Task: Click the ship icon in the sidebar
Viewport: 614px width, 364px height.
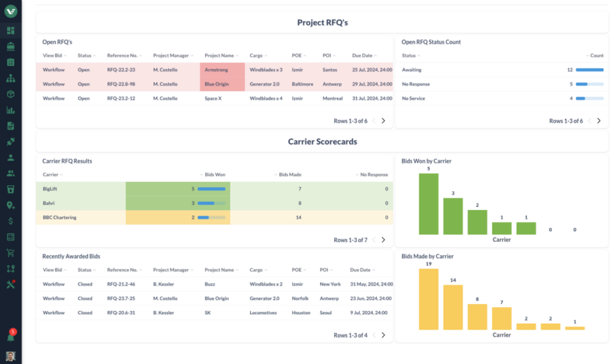Action: [11, 46]
